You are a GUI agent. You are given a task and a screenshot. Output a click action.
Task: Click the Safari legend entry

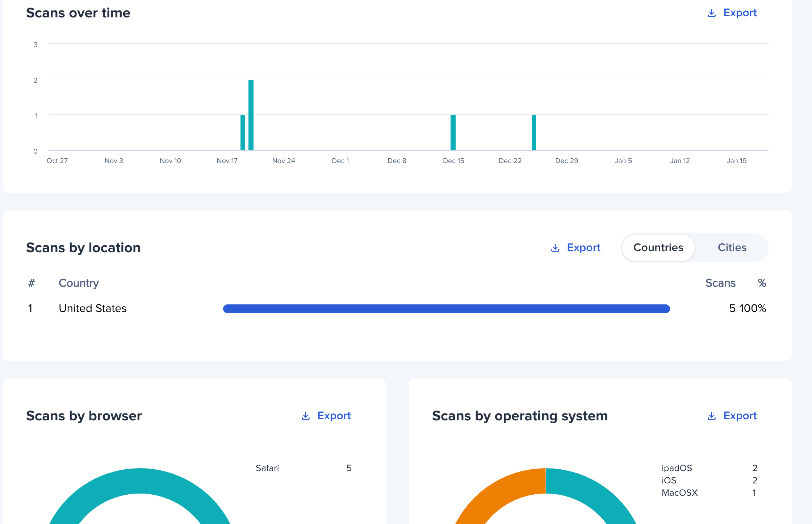(267, 468)
